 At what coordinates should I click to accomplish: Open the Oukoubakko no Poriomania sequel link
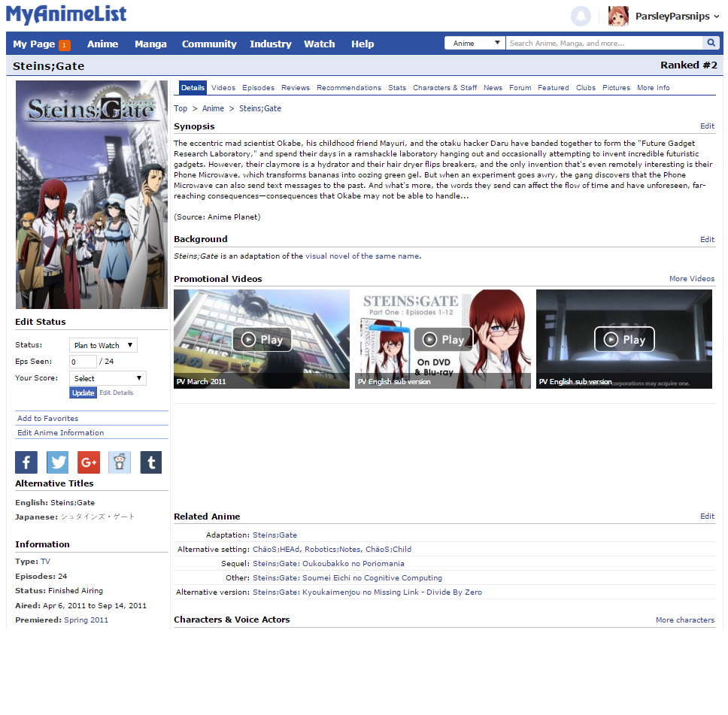(329, 564)
